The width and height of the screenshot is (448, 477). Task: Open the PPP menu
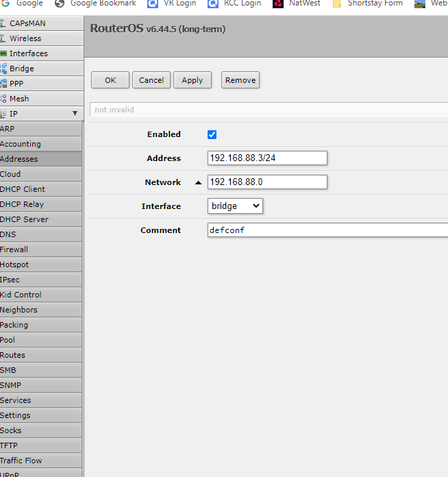click(42, 84)
